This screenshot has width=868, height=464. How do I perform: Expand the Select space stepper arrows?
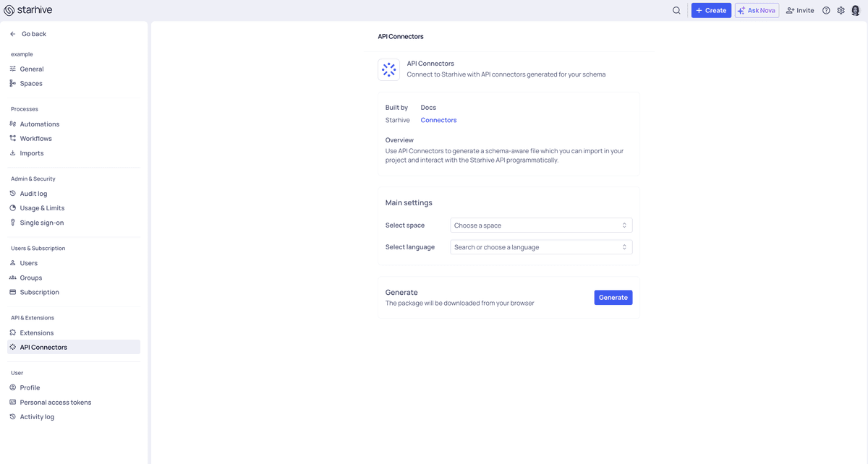[624, 225]
